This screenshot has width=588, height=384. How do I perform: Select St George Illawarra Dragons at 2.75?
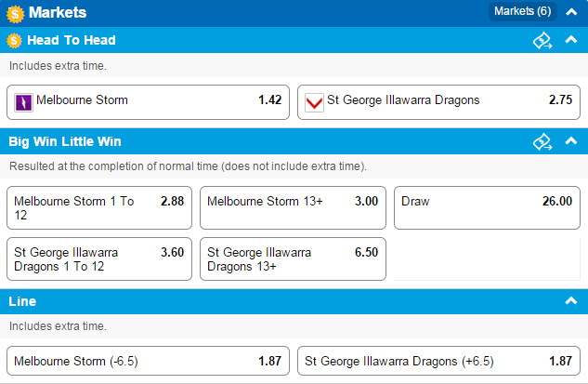click(438, 102)
